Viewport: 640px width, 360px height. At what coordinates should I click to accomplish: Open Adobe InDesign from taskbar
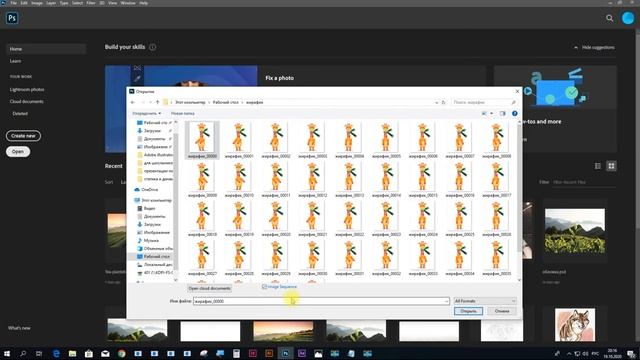pos(253,353)
